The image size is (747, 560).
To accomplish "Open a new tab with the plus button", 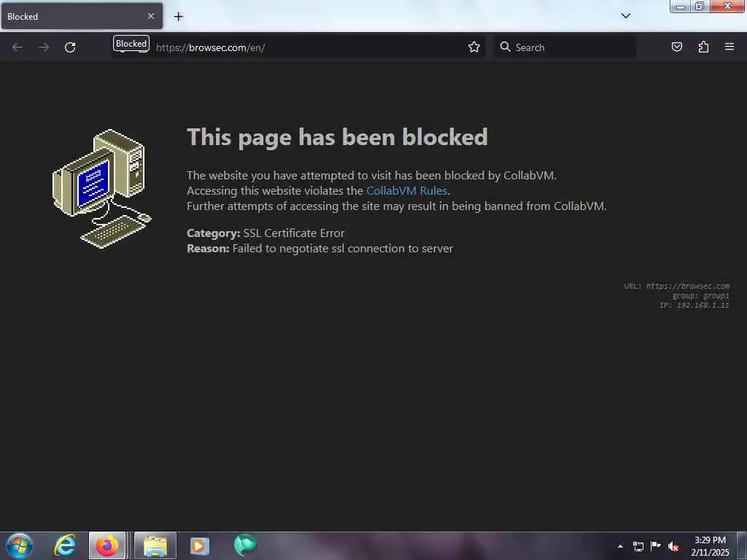I will coord(178,17).
